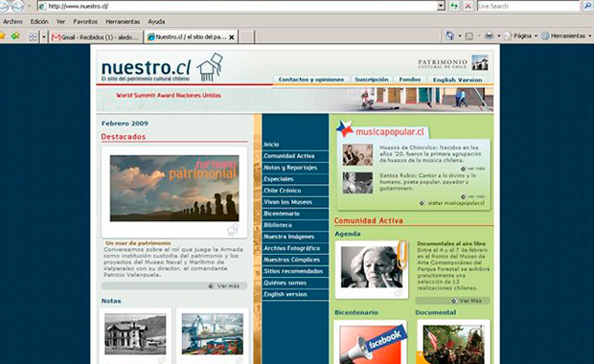Click the Suscripción link
This screenshot has width=594, height=364.
[372, 80]
